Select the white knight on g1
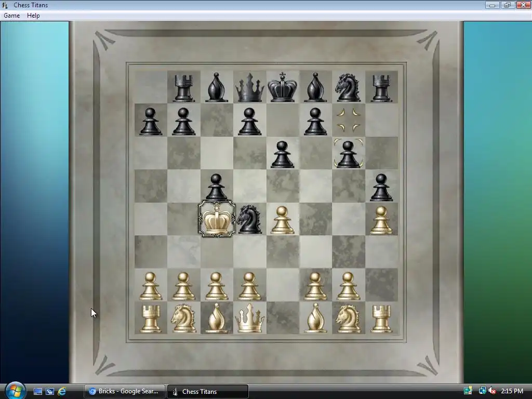The height and width of the screenshot is (399, 532). point(348,318)
